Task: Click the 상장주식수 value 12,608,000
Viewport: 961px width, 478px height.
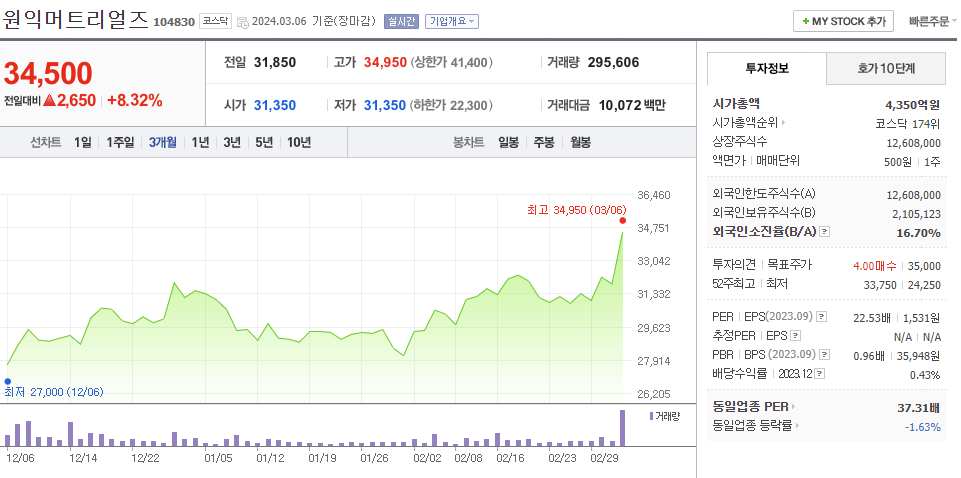Action: tap(913, 143)
